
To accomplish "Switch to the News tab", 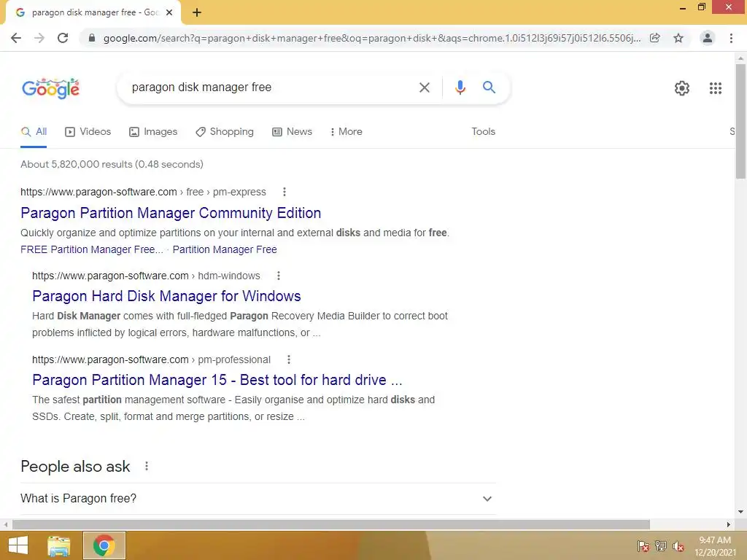I will [292, 132].
